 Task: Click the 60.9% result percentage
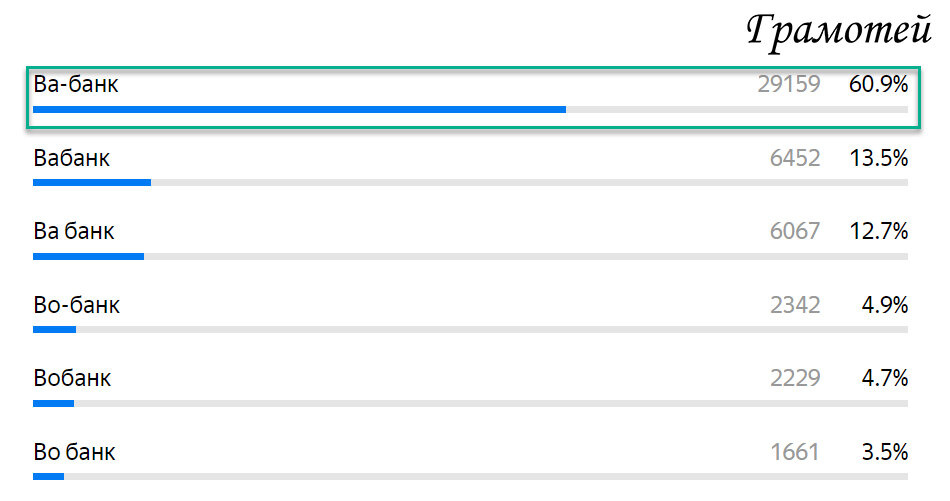point(879,84)
